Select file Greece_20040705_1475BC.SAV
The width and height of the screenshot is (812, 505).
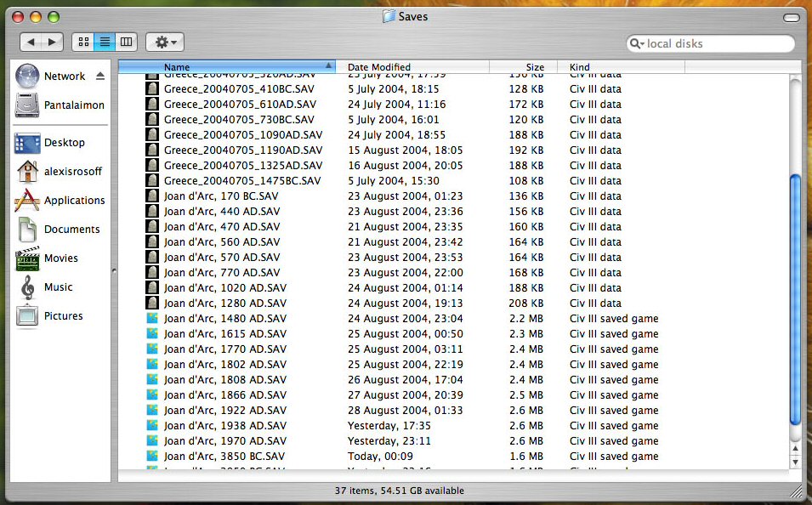point(242,181)
